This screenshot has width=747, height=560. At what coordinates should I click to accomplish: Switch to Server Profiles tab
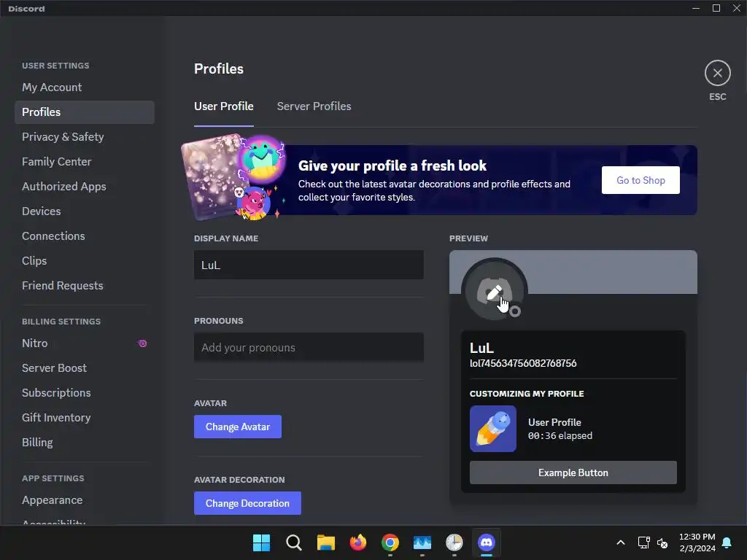coord(314,106)
